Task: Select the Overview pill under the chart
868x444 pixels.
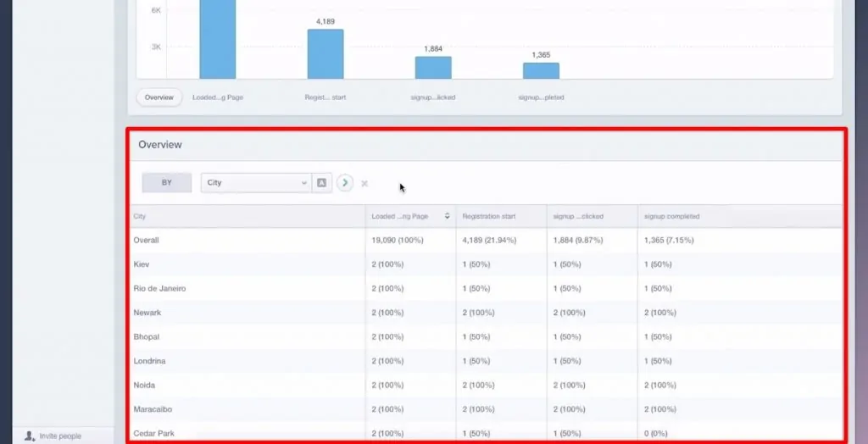Action: click(x=159, y=97)
